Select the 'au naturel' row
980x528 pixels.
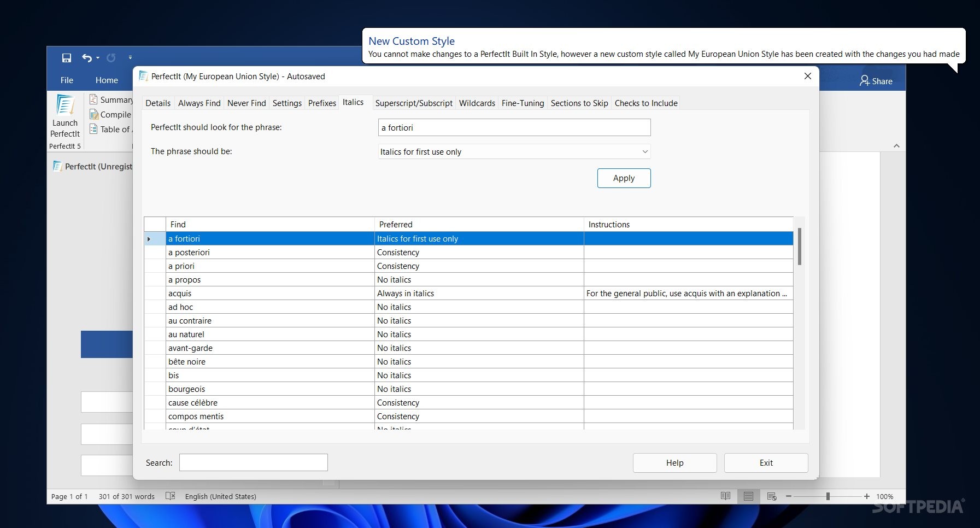(469, 334)
